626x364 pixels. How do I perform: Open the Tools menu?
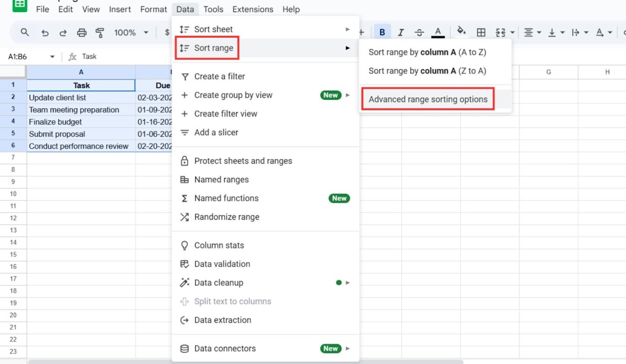pyautogui.click(x=213, y=9)
